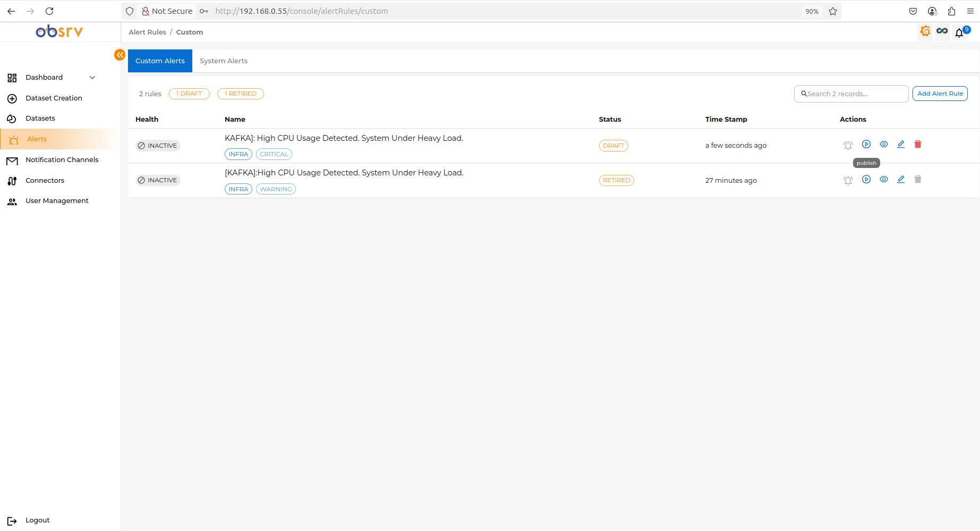Edit the RETIRED alert rule
Viewport: 980px width, 531px height.
[x=901, y=179]
